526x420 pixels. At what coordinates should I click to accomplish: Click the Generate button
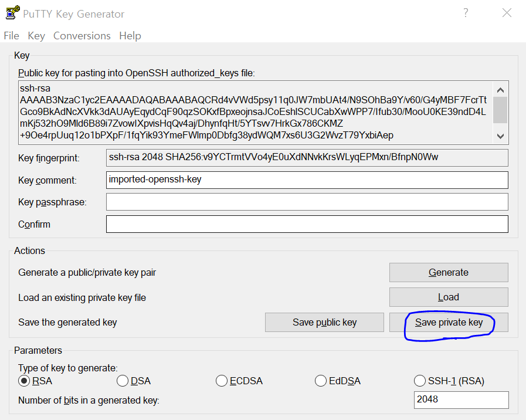[x=449, y=272]
